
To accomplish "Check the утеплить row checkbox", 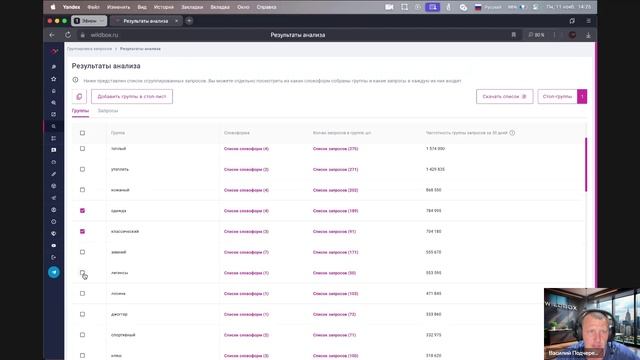I will pos(82,169).
